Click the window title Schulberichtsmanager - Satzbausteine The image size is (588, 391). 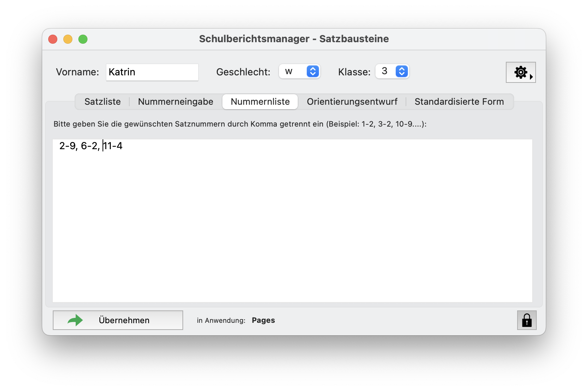(x=294, y=39)
